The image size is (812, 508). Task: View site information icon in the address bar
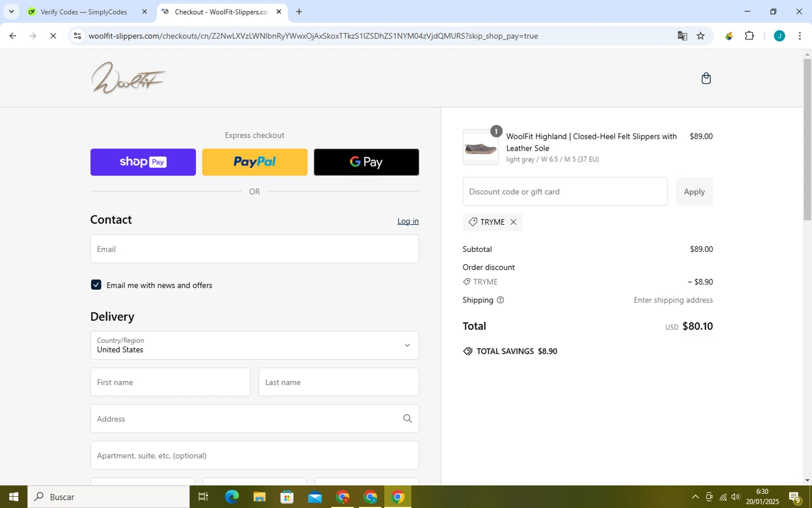click(77, 36)
